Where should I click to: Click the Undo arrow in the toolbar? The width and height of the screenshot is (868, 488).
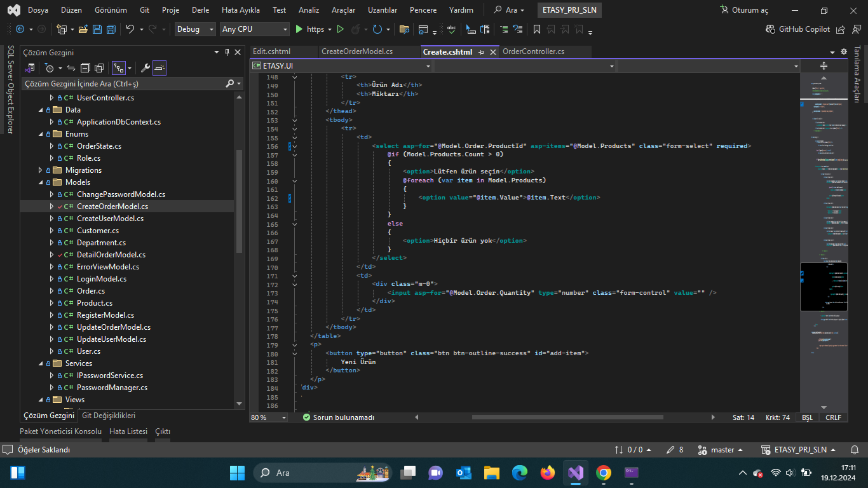(x=130, y=29)
